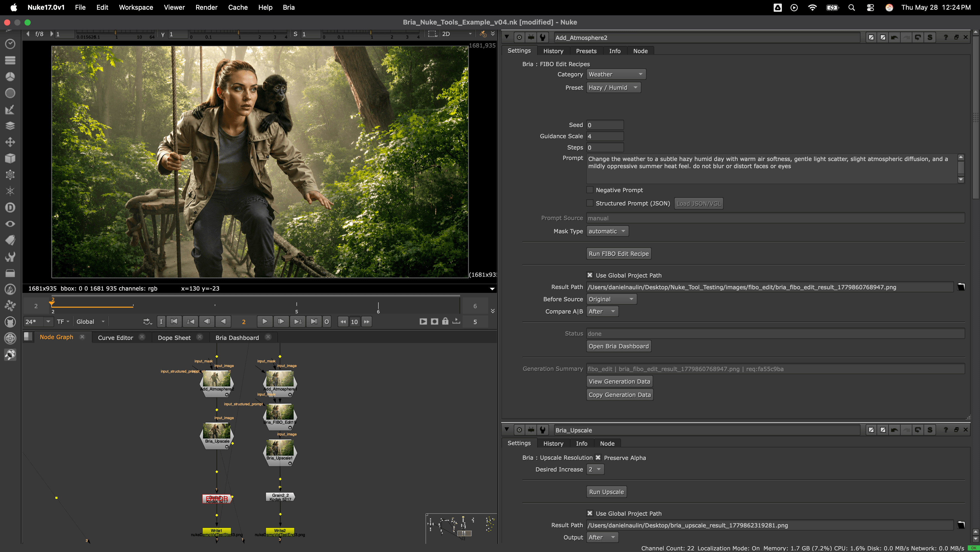This screenshot has height=552, width=980.
Task: Play timeline forward
Action: 264,322
